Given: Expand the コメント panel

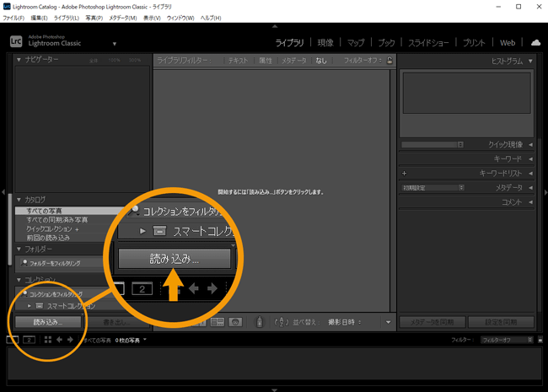Looking at the screenshot, I should (530, 202).
